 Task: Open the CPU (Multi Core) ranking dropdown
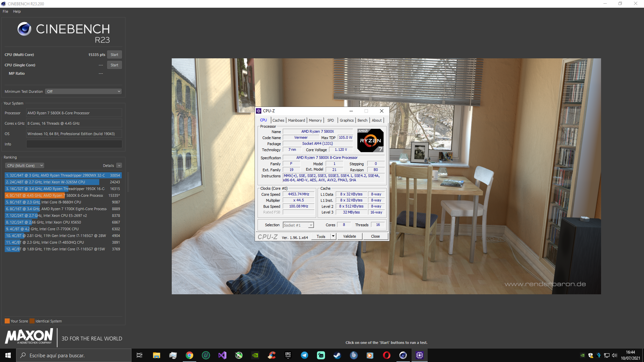(25, 166)
